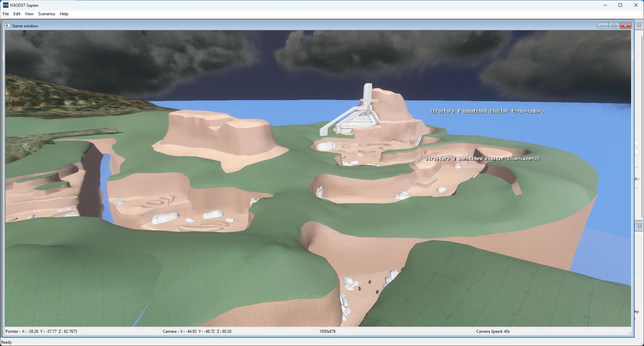Click the Game window resize grip
644x346 pixels.
click(x=630, y=333)
